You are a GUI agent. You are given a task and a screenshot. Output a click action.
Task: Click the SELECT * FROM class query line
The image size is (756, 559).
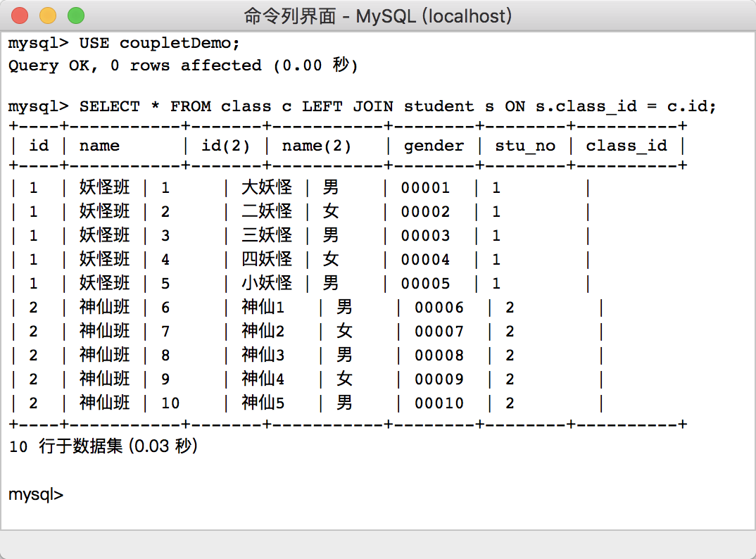pos(362,106)
